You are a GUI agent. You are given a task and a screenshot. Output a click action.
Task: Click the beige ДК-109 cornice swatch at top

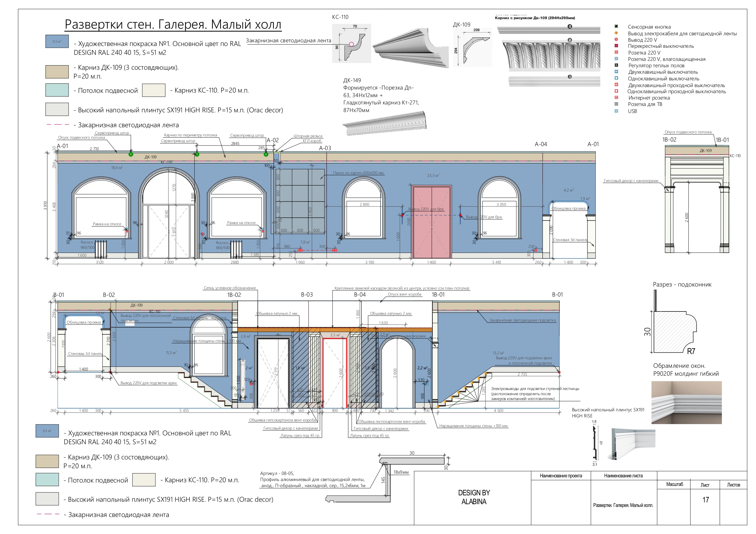point(57,72)
